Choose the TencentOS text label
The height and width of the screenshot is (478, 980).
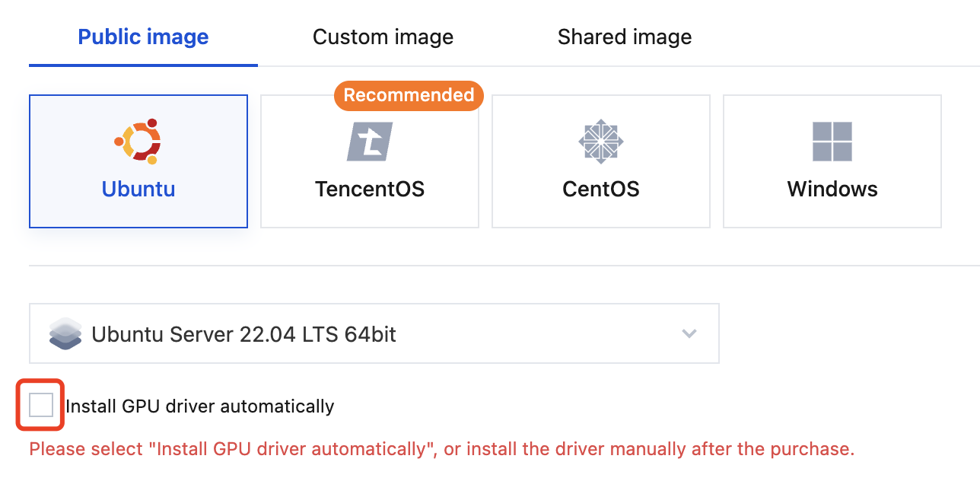pos(370,189)
